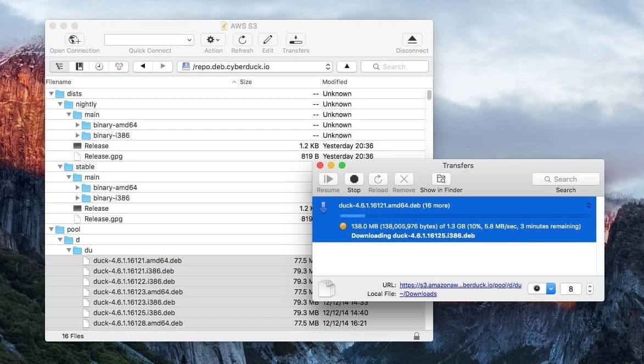The height and width of the screenshot is (364, 644).
Task: Select the duck-4.6.1.16125.i386.deb file
Action: (x=135, y=312)
